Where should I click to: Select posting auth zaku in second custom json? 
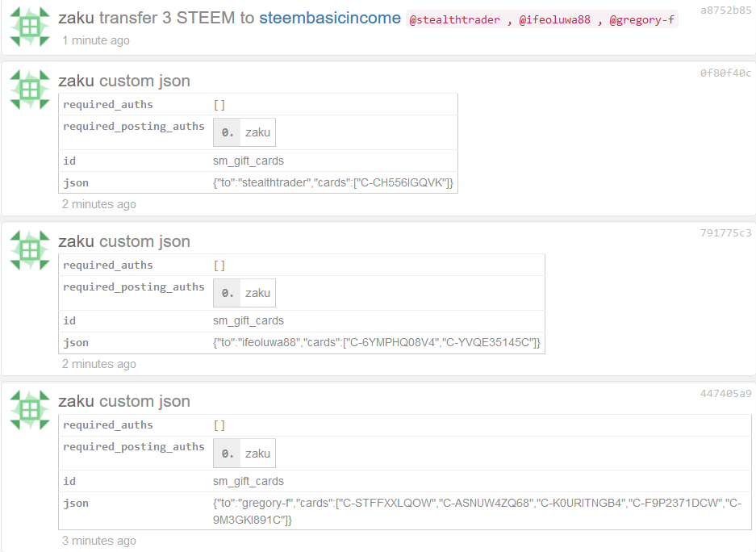(x=244, y=293)
